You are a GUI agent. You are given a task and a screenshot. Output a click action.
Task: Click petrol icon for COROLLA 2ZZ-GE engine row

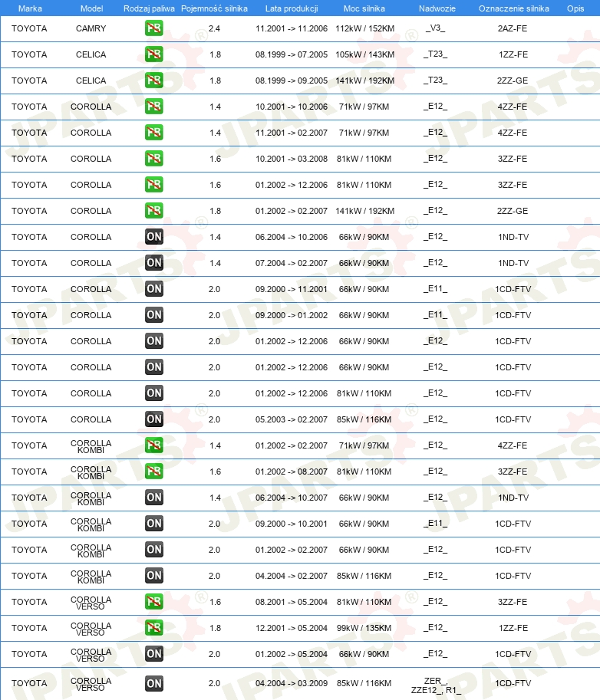153,211
